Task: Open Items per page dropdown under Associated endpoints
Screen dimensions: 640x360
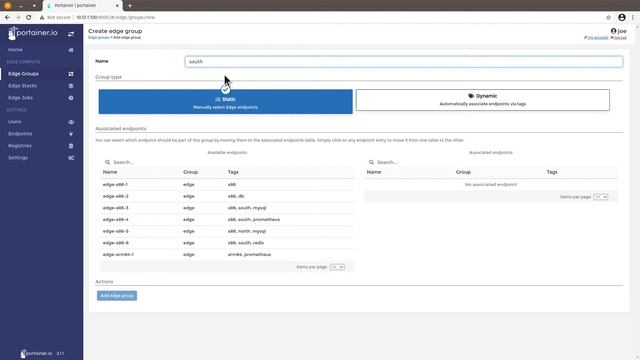Action: pyautogui.click(x=601, y=197)
